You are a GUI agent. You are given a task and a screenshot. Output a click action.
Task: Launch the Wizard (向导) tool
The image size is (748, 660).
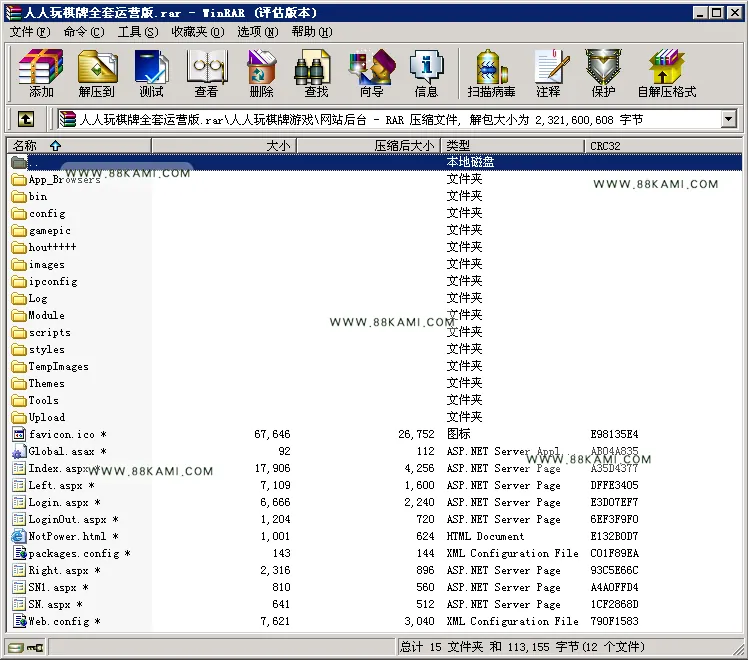coord(372,72)
